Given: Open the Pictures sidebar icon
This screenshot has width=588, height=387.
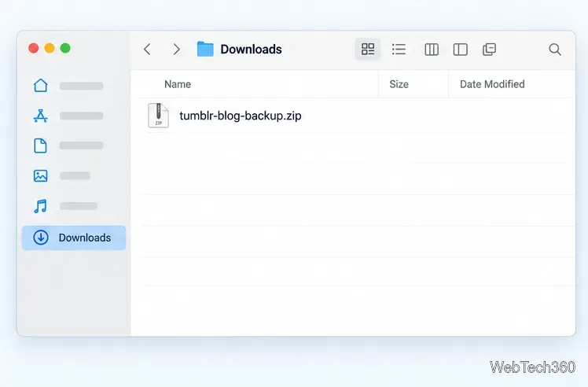Looking at the screenshot, I should click(41, 175).
